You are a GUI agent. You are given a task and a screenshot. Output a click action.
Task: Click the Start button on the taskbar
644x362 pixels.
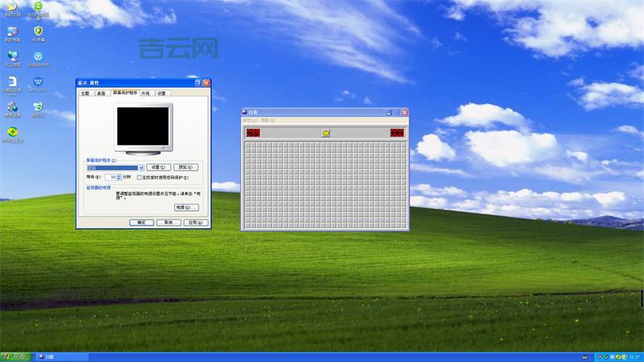14,356
